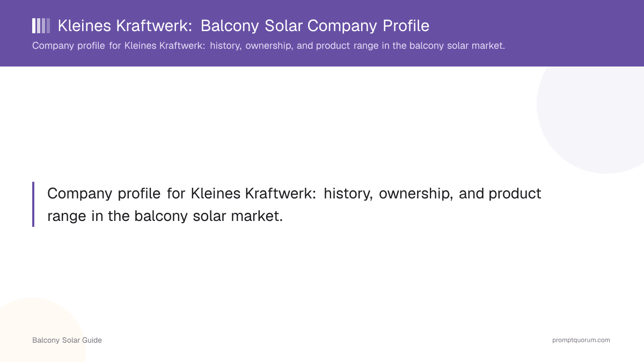644x362 pixels.
Task: Click "Balcony Solar Company Profile" in title
Action: tap(315, 26)
